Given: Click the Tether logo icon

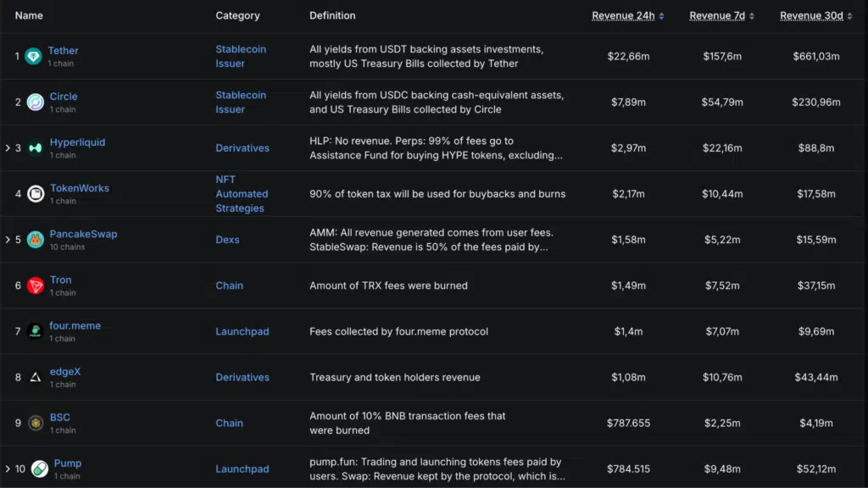Looking at the screenshot, I should 34,55.
